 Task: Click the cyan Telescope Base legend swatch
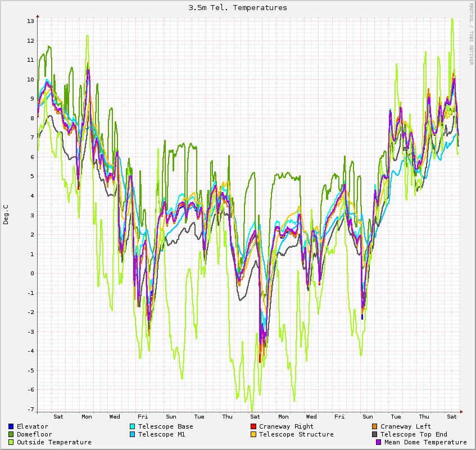(x=133, y=426)
